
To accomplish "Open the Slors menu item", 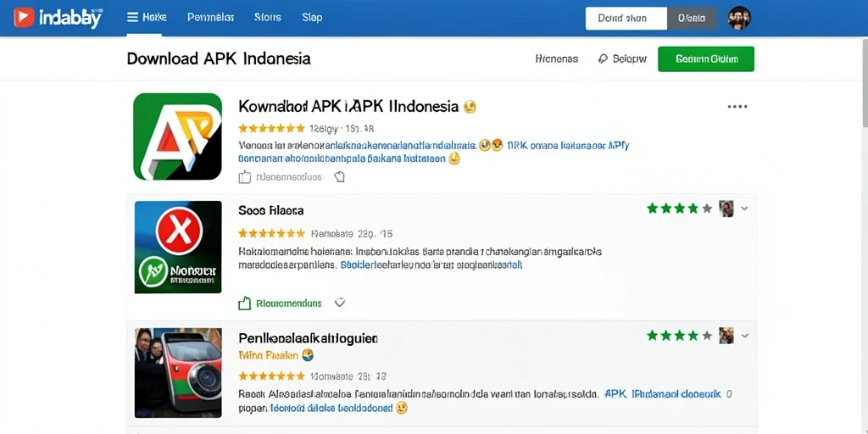I will (267, 18).
